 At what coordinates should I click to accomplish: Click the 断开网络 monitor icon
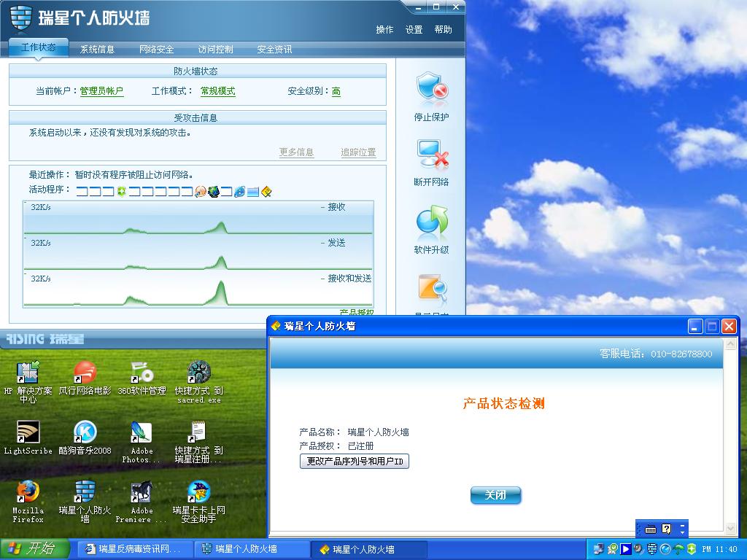(x=432, y=154)
